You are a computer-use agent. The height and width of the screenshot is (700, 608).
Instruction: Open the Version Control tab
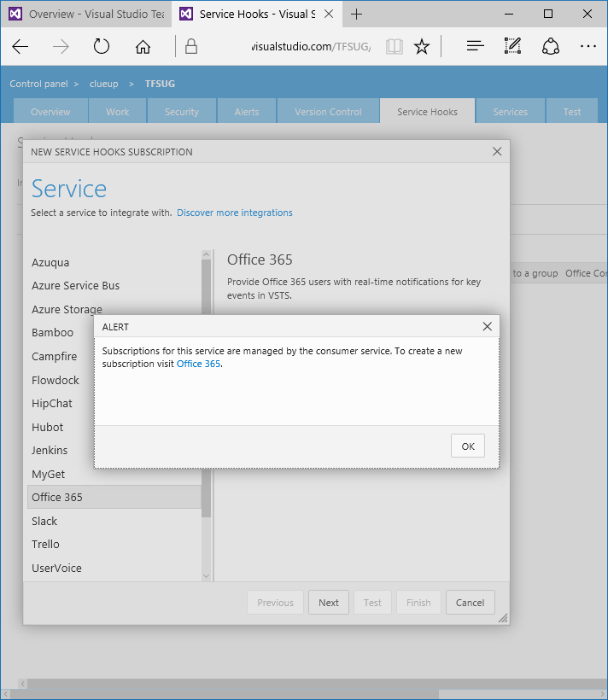pos(328,112)
